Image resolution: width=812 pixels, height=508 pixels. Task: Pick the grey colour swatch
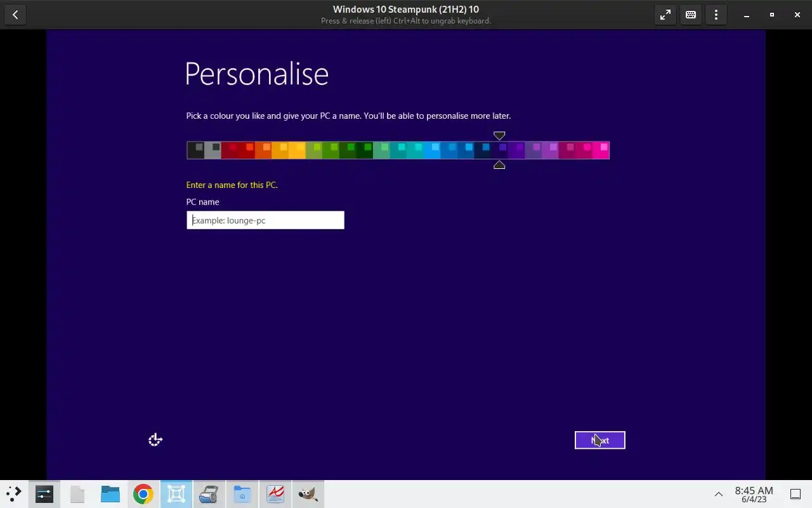[x=213, y=150]
